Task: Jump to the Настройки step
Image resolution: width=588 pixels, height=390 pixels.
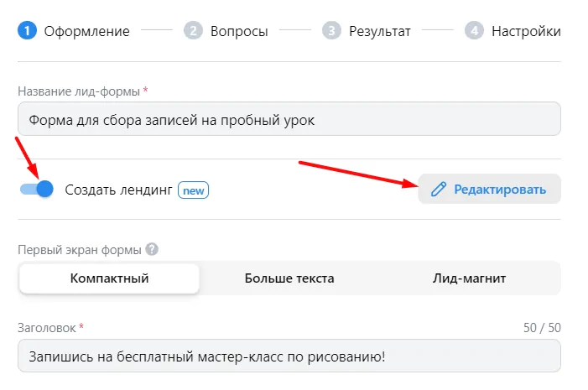Action: tap(526, 31)
